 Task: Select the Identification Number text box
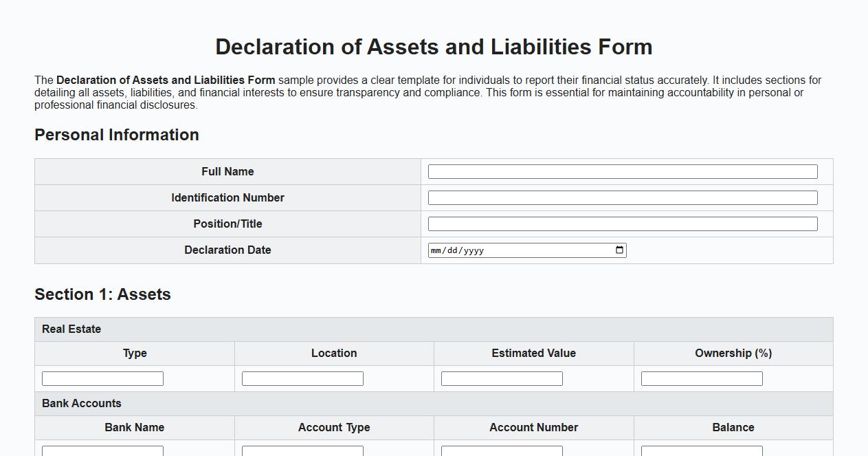coord(622,197)
